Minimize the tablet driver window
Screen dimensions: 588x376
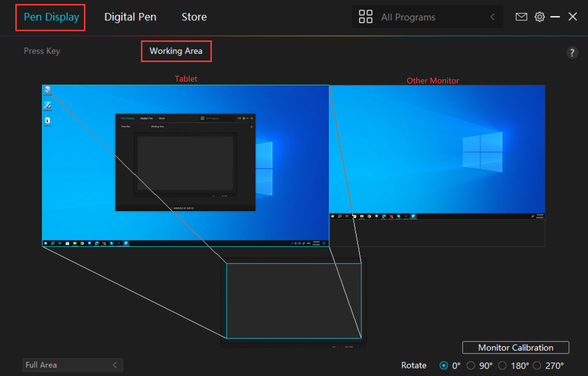pos(555,17)
